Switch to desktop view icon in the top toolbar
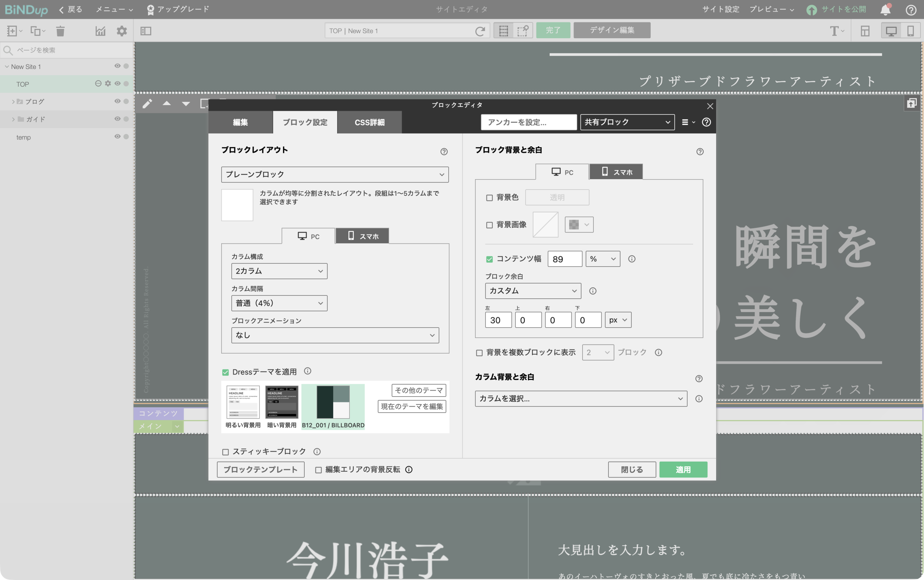Screen dimensions: 924x580 pos(891,31)
